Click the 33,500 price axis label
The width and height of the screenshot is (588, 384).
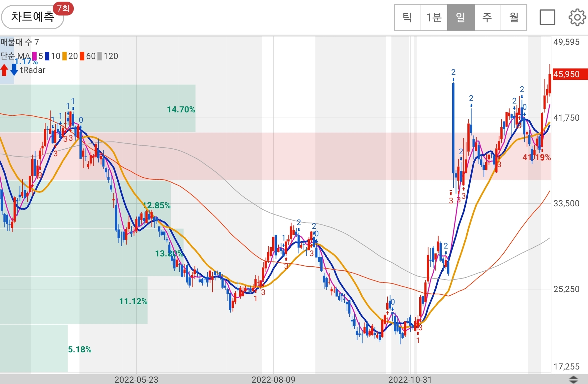point(566,203)
